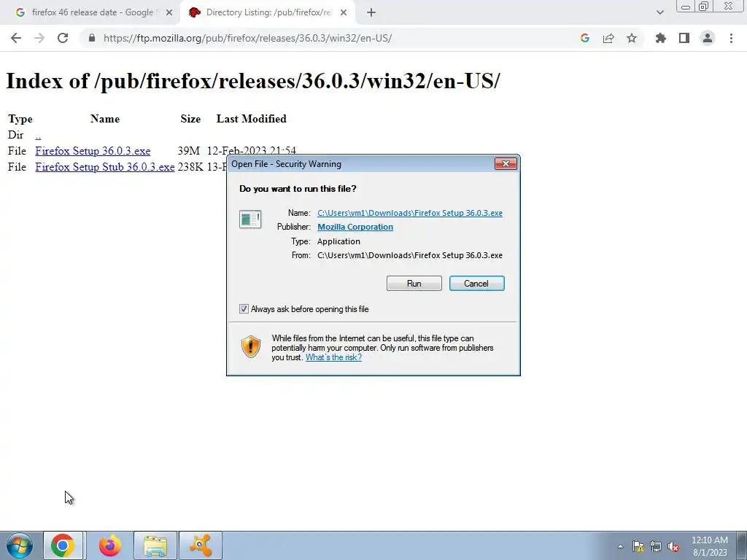Close the Directory Listing tab
Image resolution: width=747 pixels, height=560 pixels.
coord(344,13)
